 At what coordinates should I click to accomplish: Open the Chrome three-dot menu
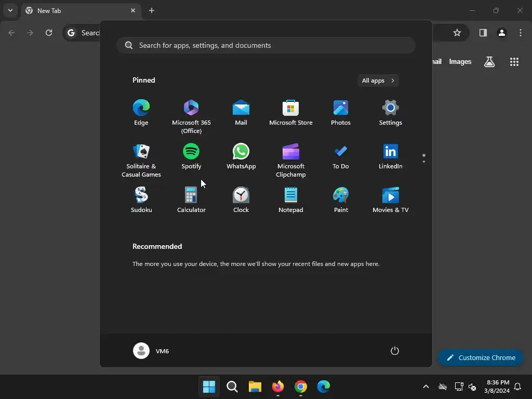[x=521, y=33]
